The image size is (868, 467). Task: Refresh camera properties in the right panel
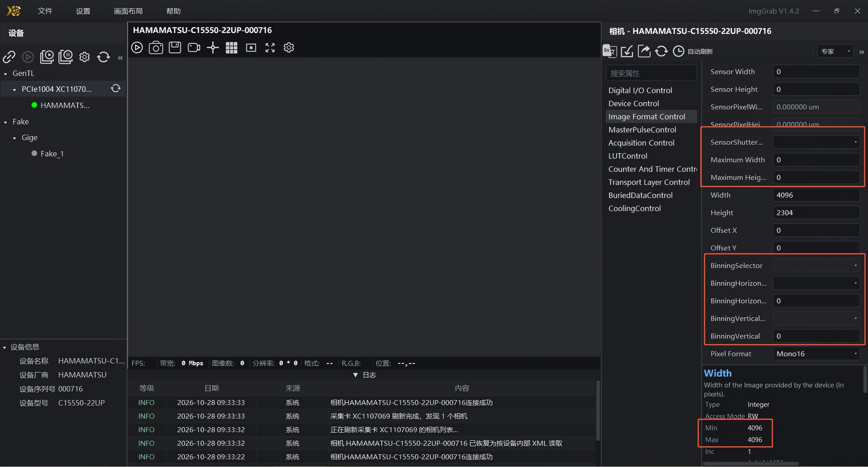661,51
